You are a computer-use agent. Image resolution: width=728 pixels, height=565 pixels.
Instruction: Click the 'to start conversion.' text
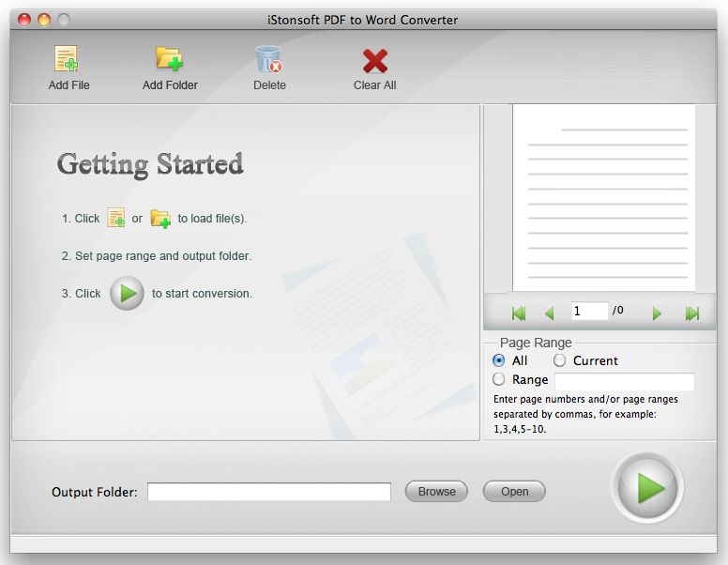point(202,294)
